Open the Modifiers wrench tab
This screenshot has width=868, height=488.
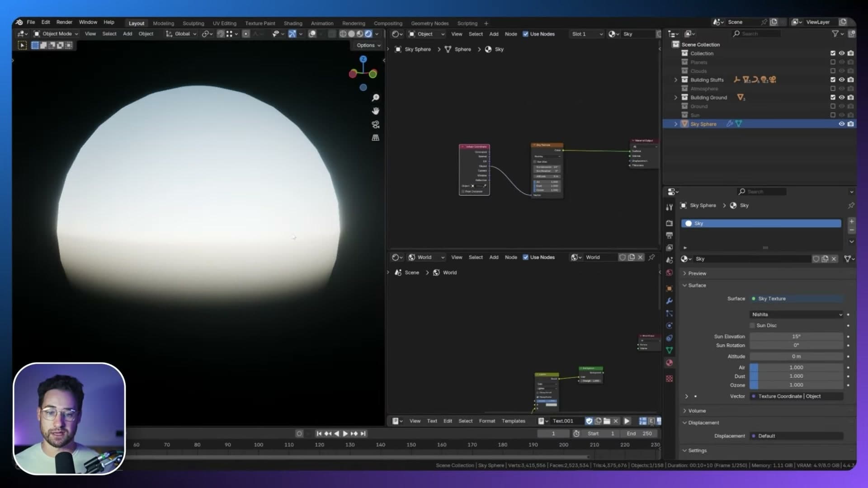[670, 301]
